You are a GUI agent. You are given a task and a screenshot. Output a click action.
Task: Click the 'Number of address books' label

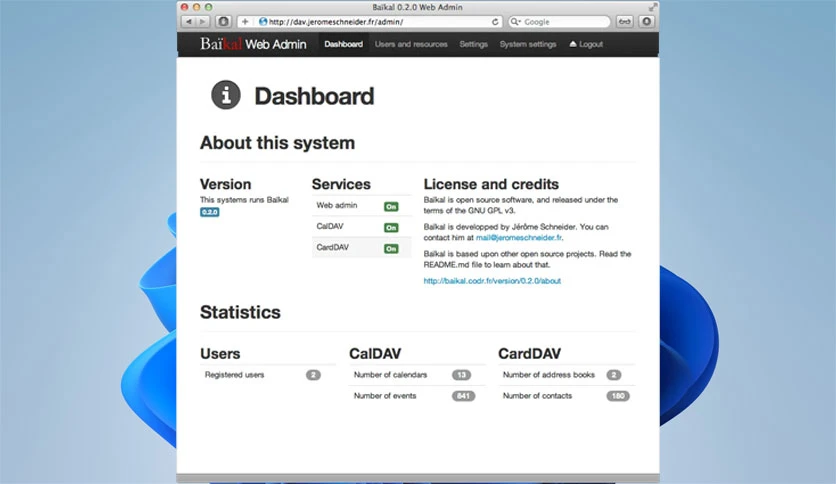pyautogui.click(x=549, y=375)
